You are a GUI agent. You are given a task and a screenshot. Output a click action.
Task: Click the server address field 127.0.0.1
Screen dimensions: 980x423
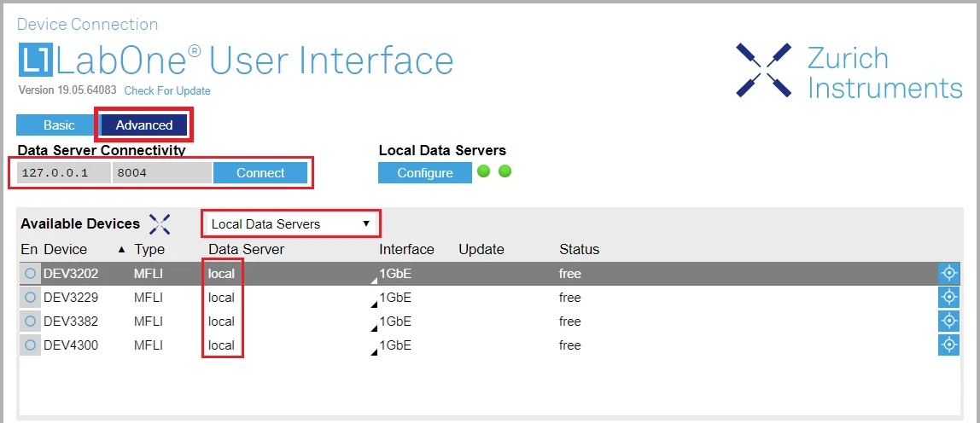tap(64, 173)
